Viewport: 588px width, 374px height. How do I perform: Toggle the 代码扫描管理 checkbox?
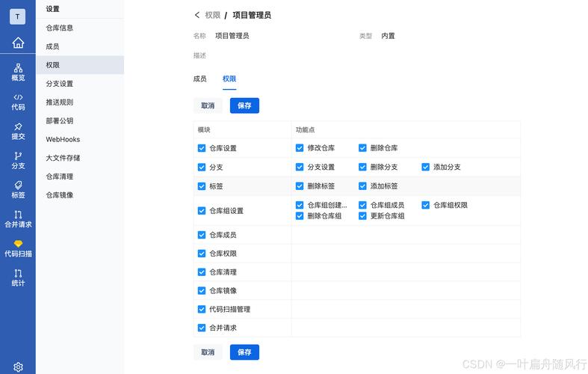click(x=202, y=310)
